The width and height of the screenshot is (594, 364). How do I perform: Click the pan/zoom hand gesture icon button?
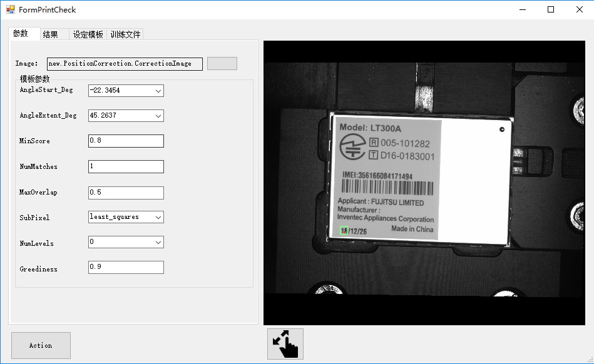285,344
